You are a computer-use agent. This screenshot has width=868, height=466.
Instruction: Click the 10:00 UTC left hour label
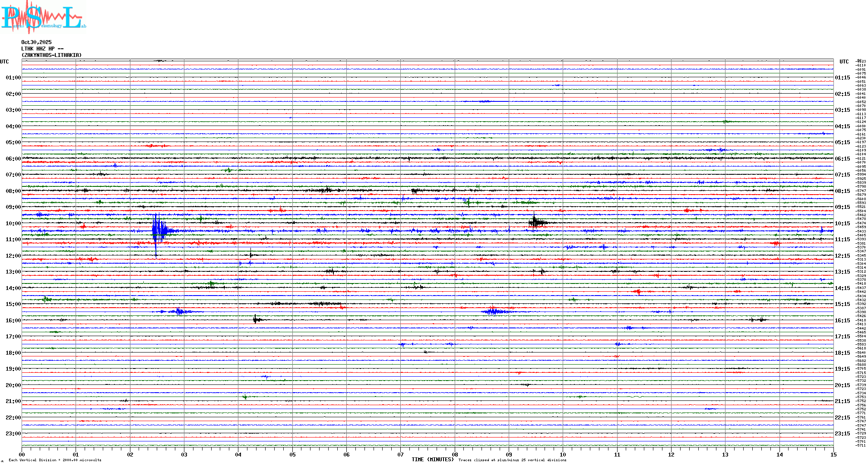tap(13, 224)
